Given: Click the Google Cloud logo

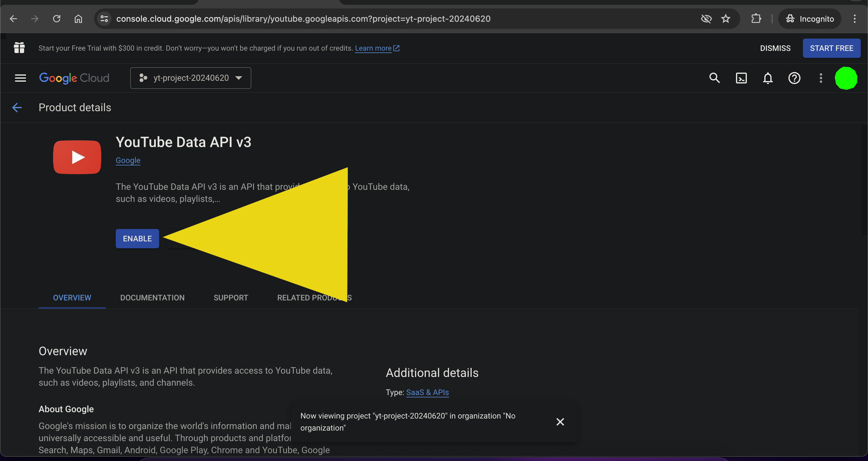Looking at the screenshot, I should point(74,78).
